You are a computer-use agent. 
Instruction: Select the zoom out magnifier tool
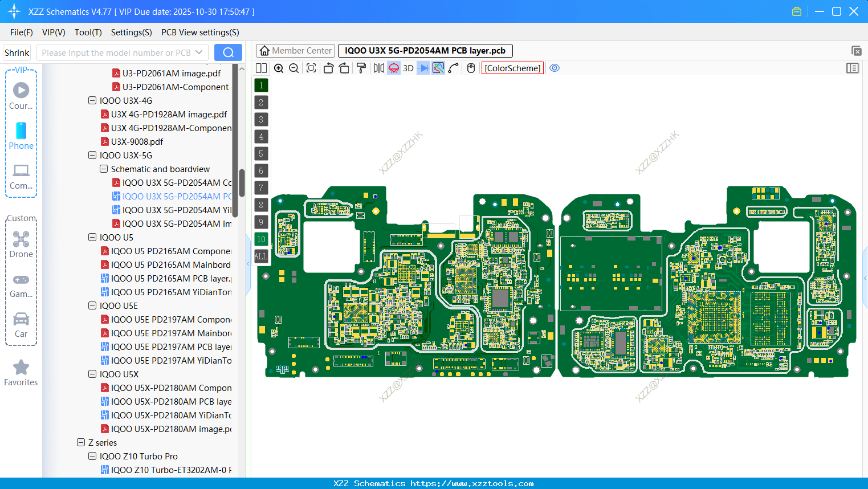293,68
